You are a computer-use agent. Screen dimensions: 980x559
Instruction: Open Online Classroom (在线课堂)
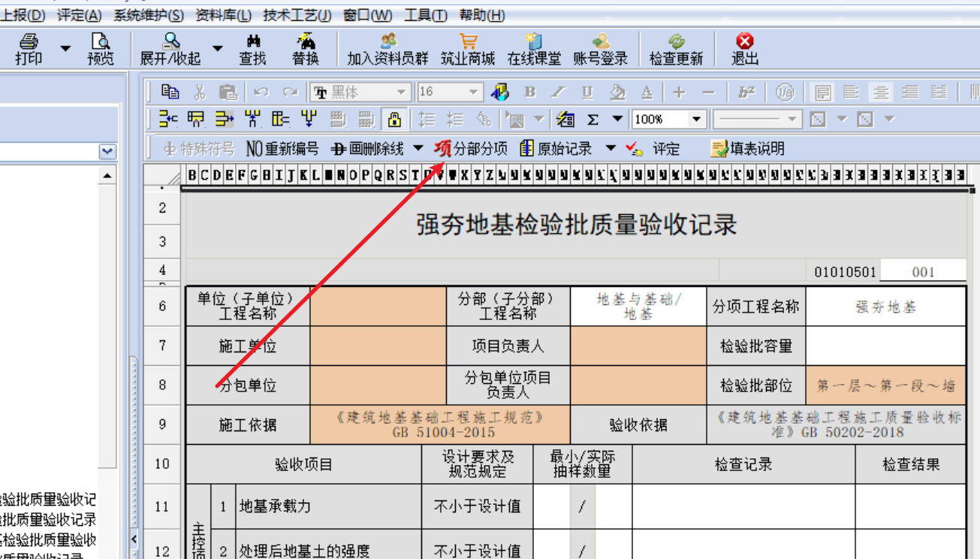tap(534, 49)
